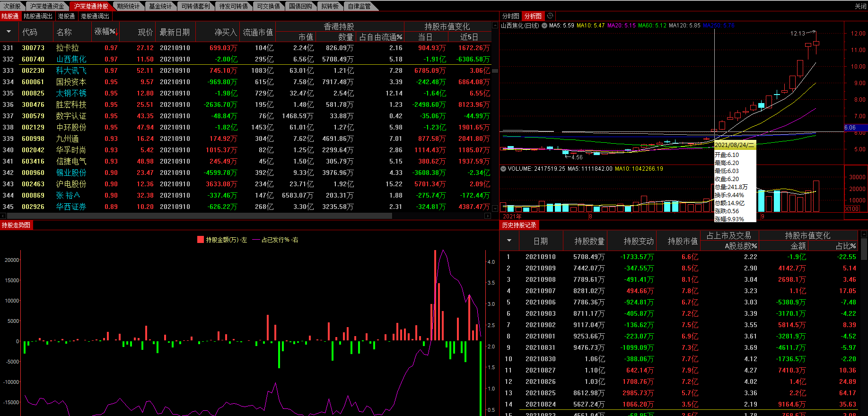
Task: Click the red sort arrow on 涨幅% column
Action: coord(117,33)
